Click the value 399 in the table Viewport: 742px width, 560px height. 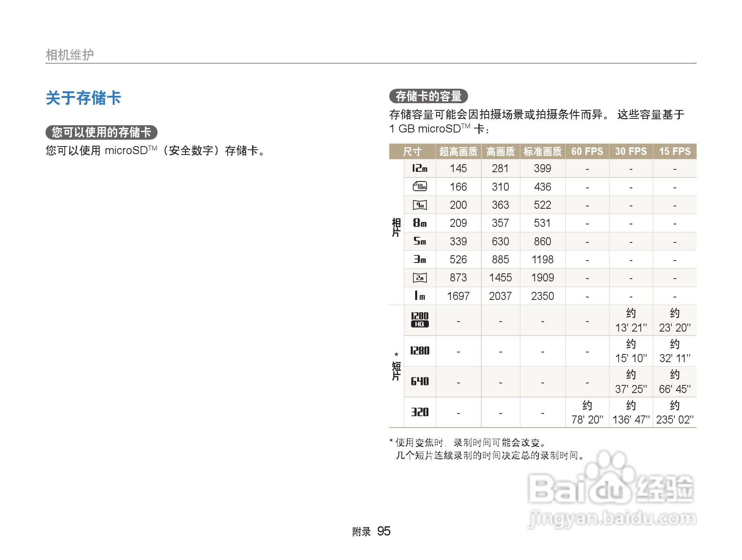click(542, 169)
